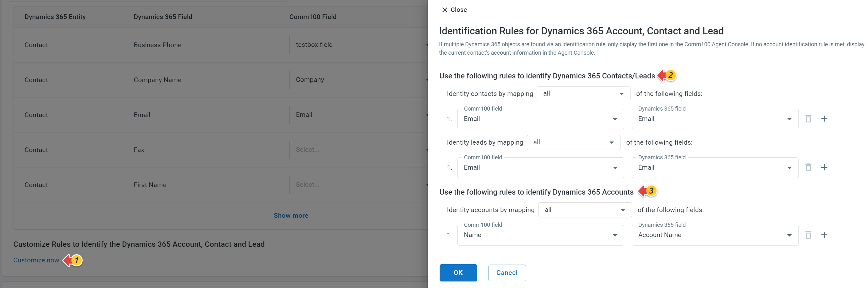Select the Business Phone field text
868x288 pixels.
coord(157,45)
